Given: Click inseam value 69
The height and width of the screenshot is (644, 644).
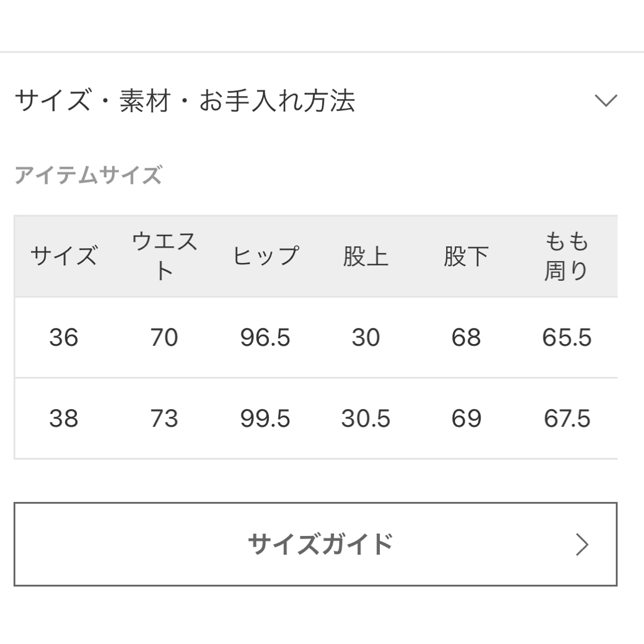Looking at the screenshot, I should [466, 419].
